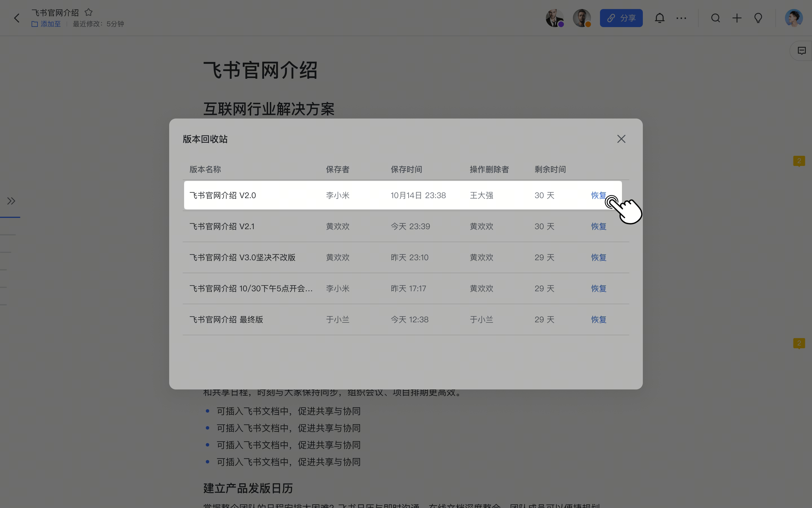Select the V3.0坚决不改版 version name

(x=242, y=257)
